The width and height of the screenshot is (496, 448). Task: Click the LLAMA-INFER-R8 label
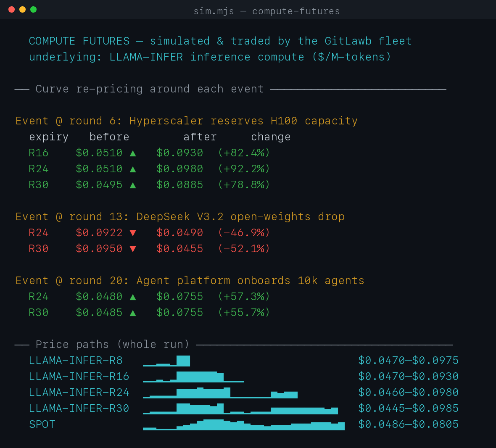(76, 361)
